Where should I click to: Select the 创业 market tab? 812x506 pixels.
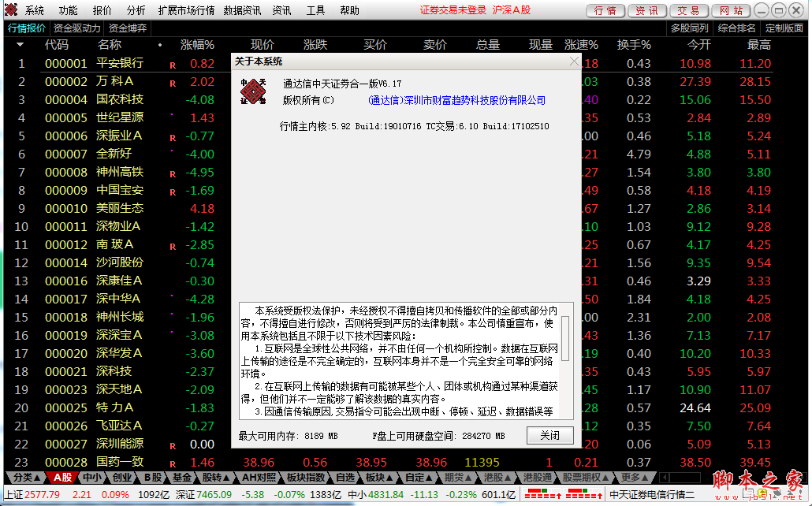tap(122, 477)
